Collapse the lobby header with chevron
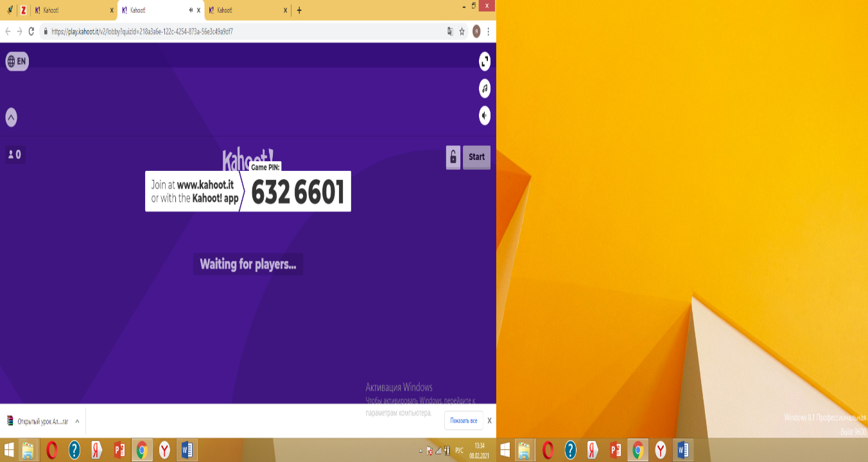868x462 pixels. tap(12, 118)
